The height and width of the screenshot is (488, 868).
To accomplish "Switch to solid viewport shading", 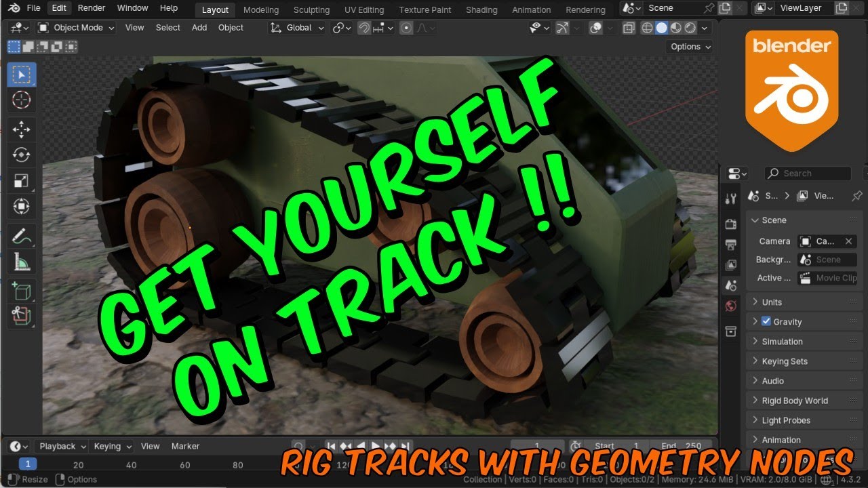I will 661,28.
